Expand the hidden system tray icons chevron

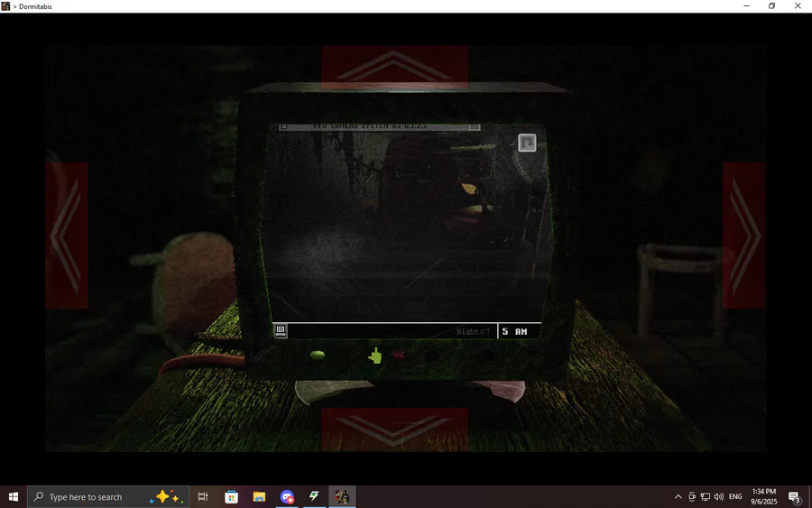(x=678, y=496)
